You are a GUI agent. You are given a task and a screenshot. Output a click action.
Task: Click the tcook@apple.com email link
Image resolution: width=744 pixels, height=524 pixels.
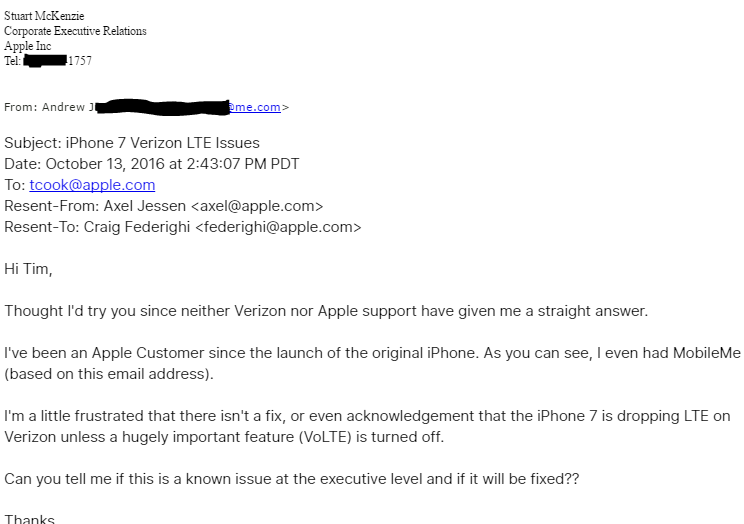click(92, 185)
